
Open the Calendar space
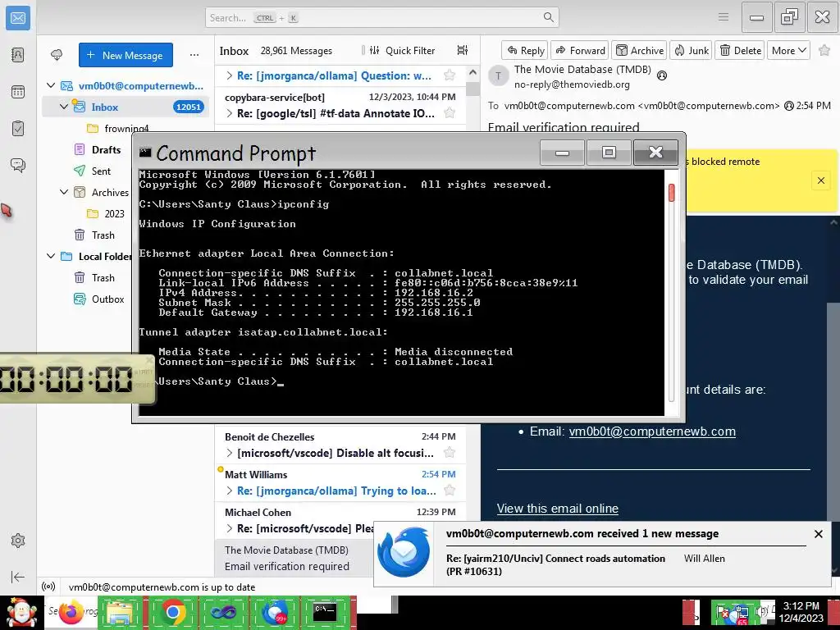pos(18,92)
